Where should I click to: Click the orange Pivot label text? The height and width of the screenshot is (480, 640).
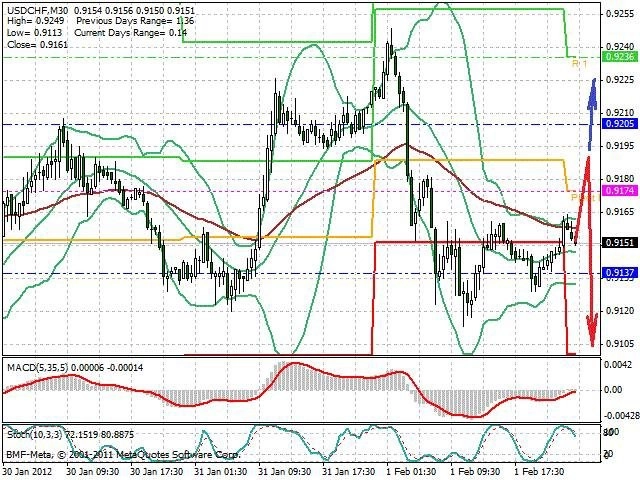point(584,198)
